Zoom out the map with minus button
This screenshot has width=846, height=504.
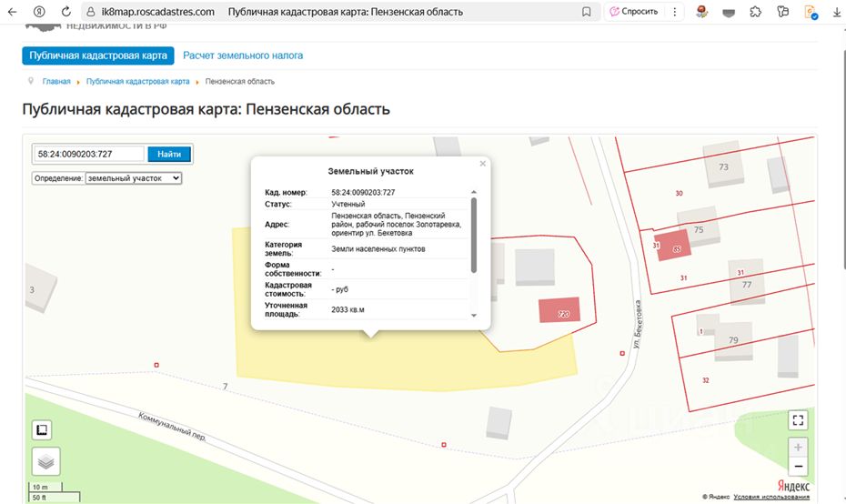pyautogui.click(x=798, y=467)
